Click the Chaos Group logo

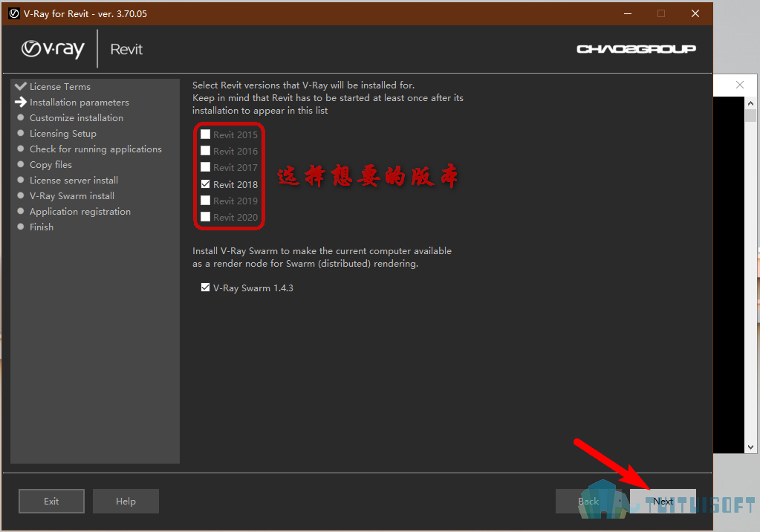point(636,49)
